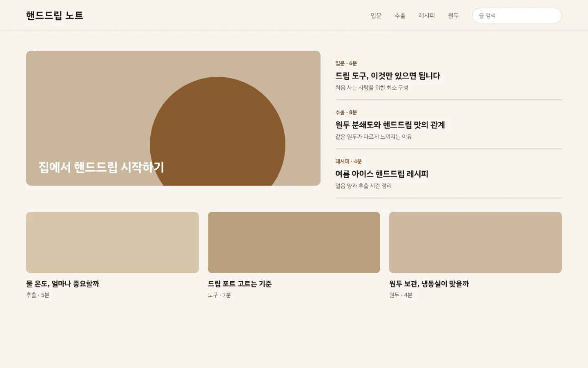Click the 추출 · 8분 category label
The height and width of the screenshot is (368, 588).
346,112
